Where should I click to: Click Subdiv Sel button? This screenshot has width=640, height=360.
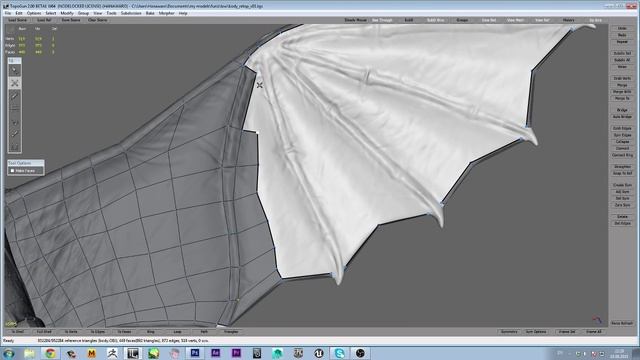[622, 53]
